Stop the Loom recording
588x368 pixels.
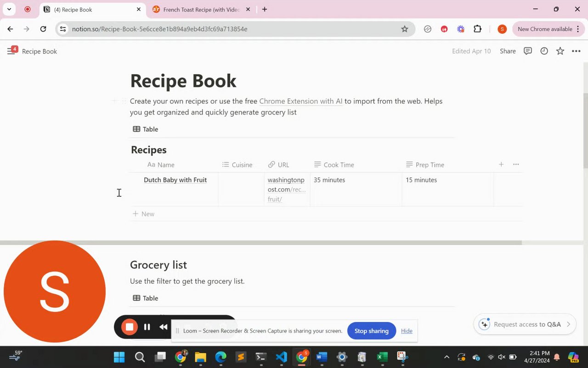coord(130,327)
